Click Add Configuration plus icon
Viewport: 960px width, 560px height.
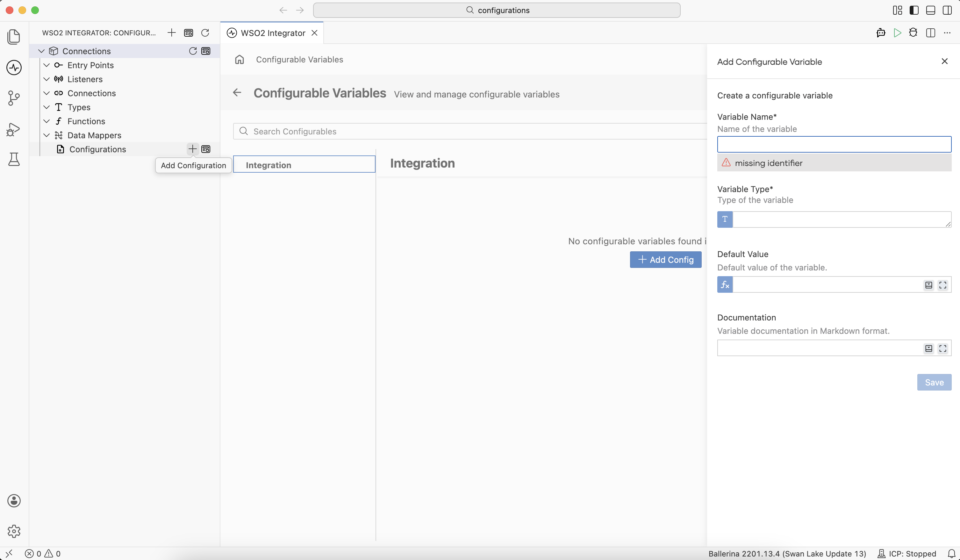[x=193, y=149]
